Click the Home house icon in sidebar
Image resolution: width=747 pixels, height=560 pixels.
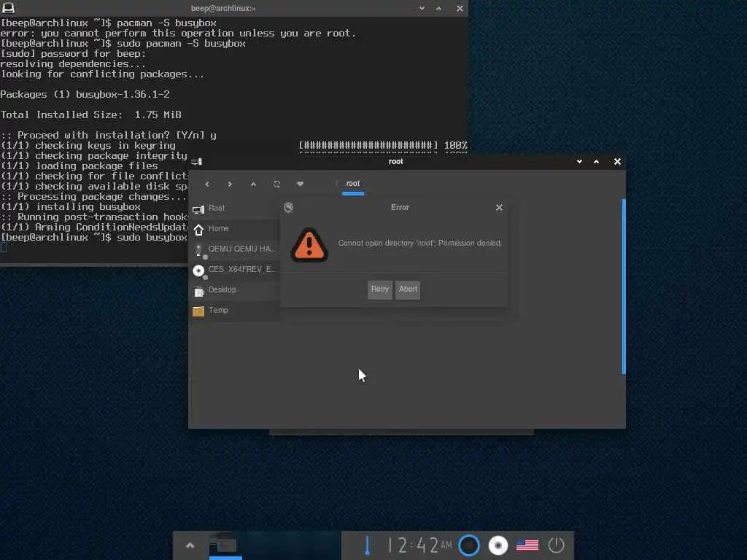[198, 230]
